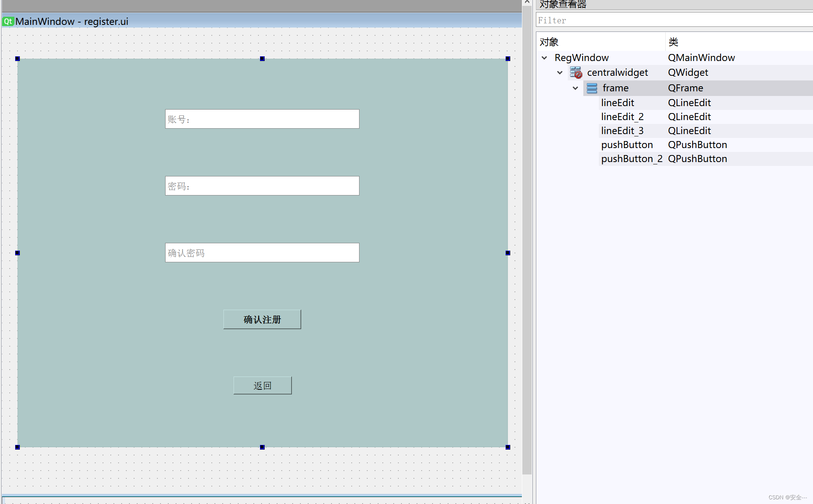The image size is (813, 504).
Task: Select lineEdit in the object tree
Action: tap(618, 103)
